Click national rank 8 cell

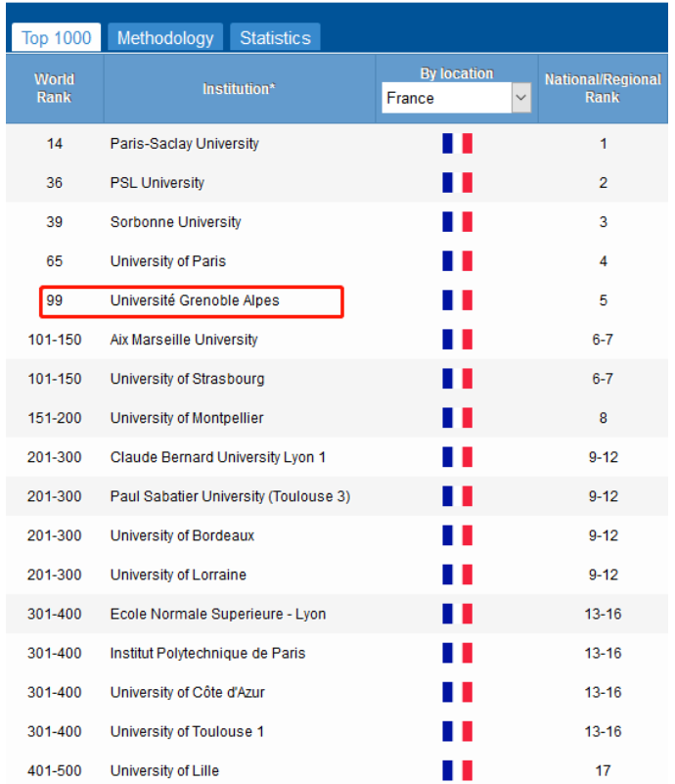coord(603,418)
